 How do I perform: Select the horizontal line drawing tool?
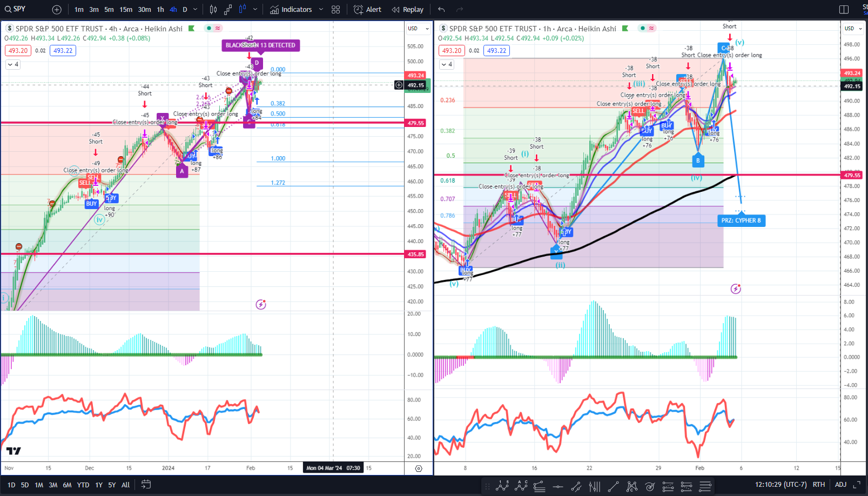coord(558,487)
